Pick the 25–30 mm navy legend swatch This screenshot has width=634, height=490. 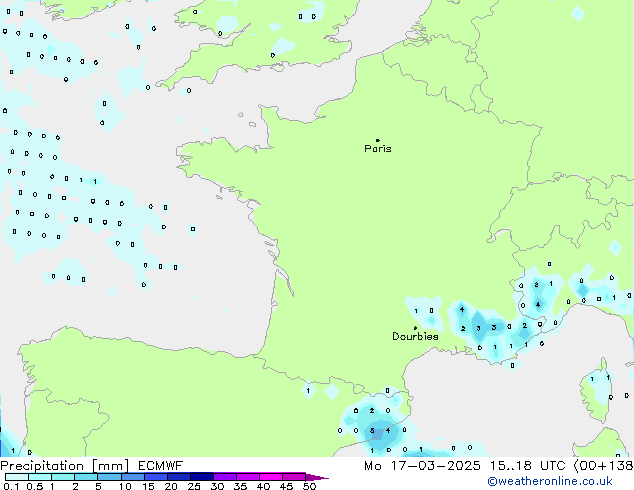pos(201,477)
